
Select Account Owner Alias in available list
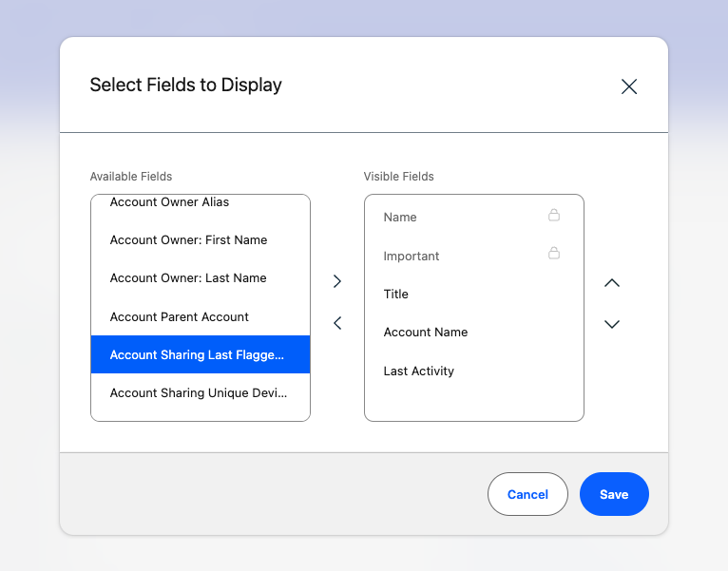click(x=201, y=202)
